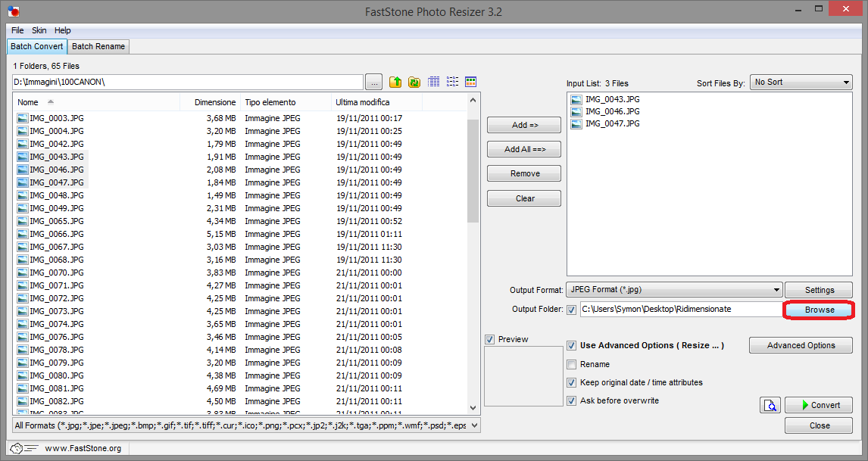
Task: Go up one folder level with the green arrow folder icon
Action: coord(395,82)
